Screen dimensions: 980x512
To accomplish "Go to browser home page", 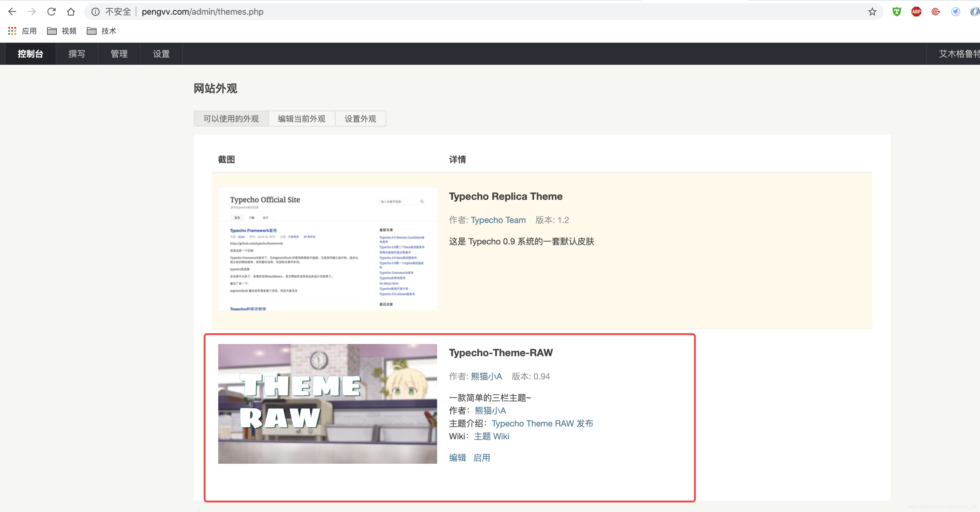I will point(71,12).
